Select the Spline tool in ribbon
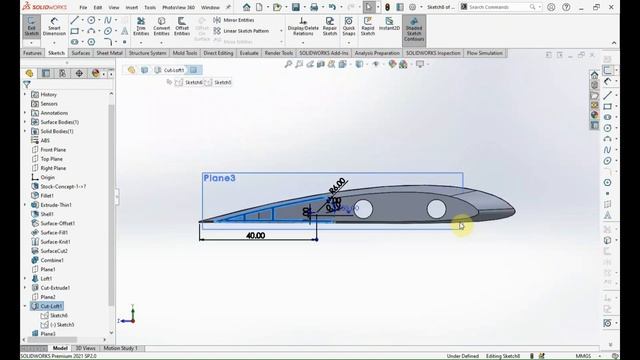The height and width of the screenshot is (360, 640). [x=107, y=20]
